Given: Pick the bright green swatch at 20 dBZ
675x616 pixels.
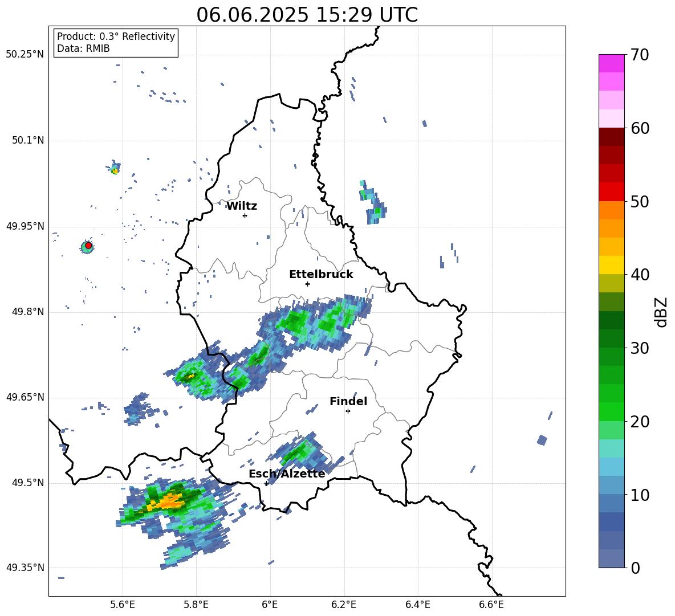Looking at the screenshot, I should 611,411.
